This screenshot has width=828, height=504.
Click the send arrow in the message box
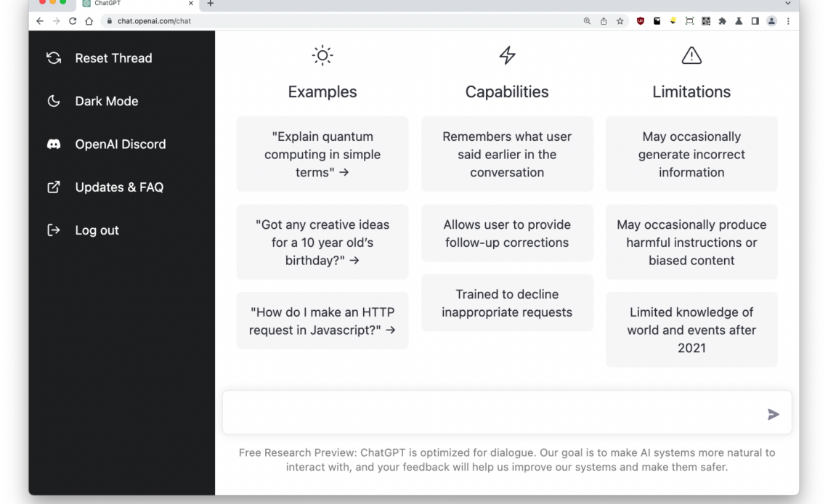[x=773, y=414]
